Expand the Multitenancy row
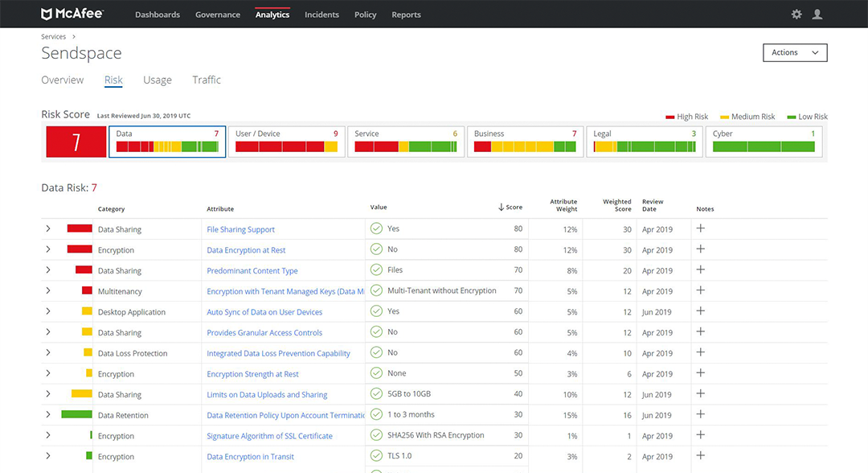The height and width of the screenshot is (473, 868). click(x=48, y=290)
